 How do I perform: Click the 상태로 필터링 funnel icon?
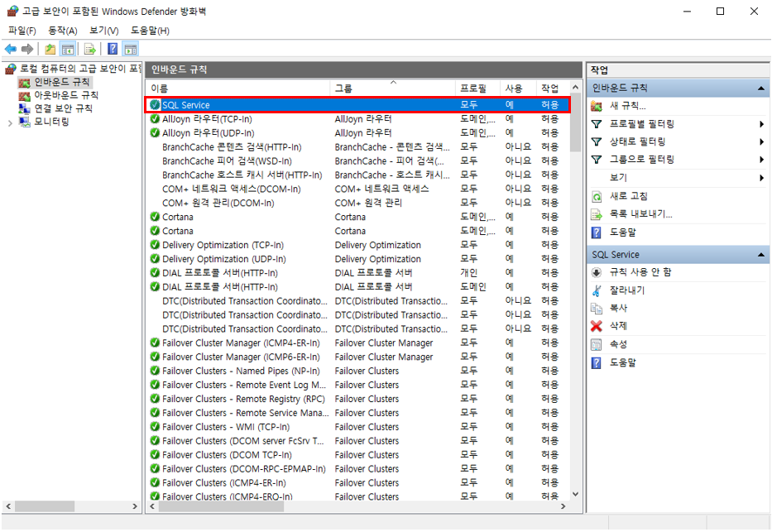click(597, 141)
